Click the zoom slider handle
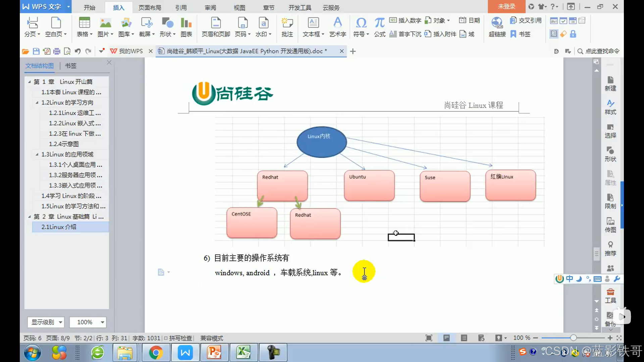The height and width of the screenshot is (362, 644). click(573, 338)
